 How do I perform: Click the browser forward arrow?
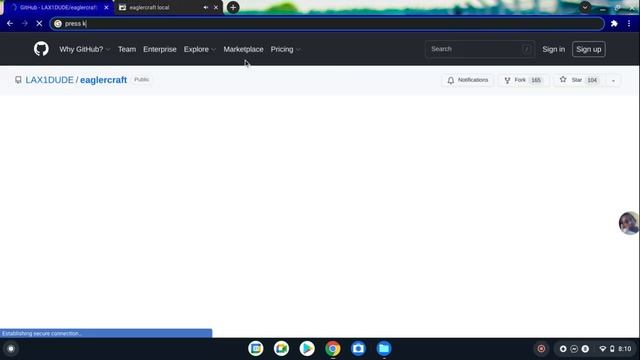coord(24,24)
